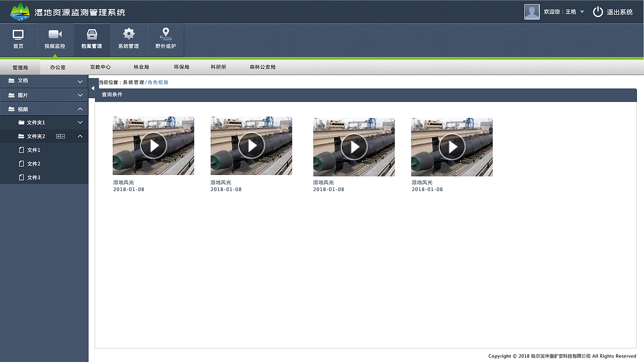
Task: Open the 角色权限 breadcrumb link
Action: click(158, 82)
